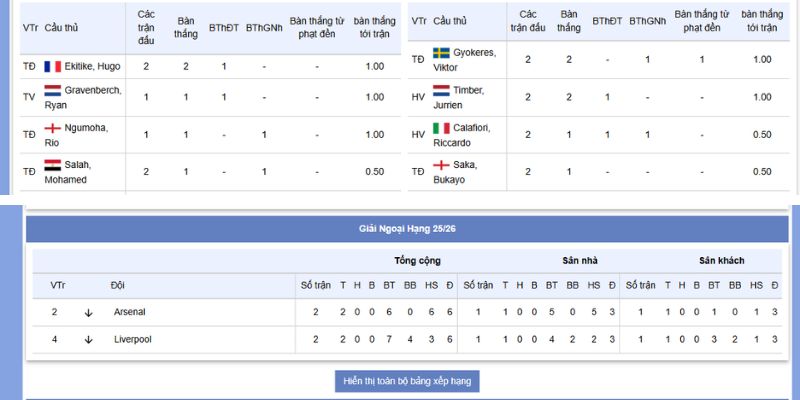Screen dimensions: 800x400
Task: Select the Giải Ngoại Hạng 25/26 header
Action: [x=407, y=229]
